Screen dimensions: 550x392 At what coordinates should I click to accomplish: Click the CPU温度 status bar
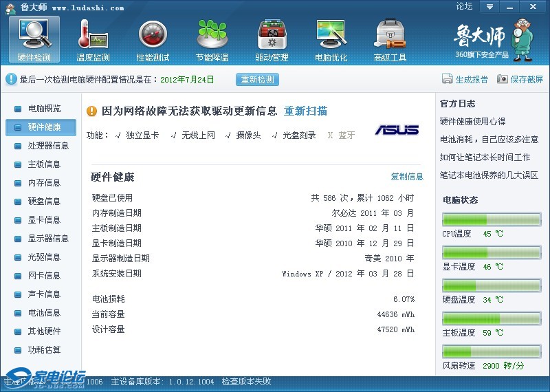[491, 219]
